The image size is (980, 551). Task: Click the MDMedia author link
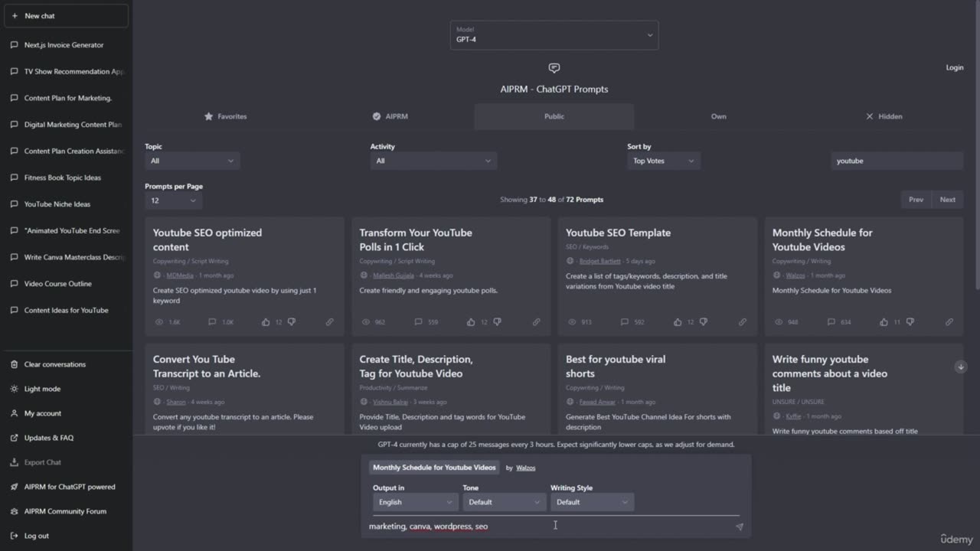pyautogui.click(x=180, y=275)
